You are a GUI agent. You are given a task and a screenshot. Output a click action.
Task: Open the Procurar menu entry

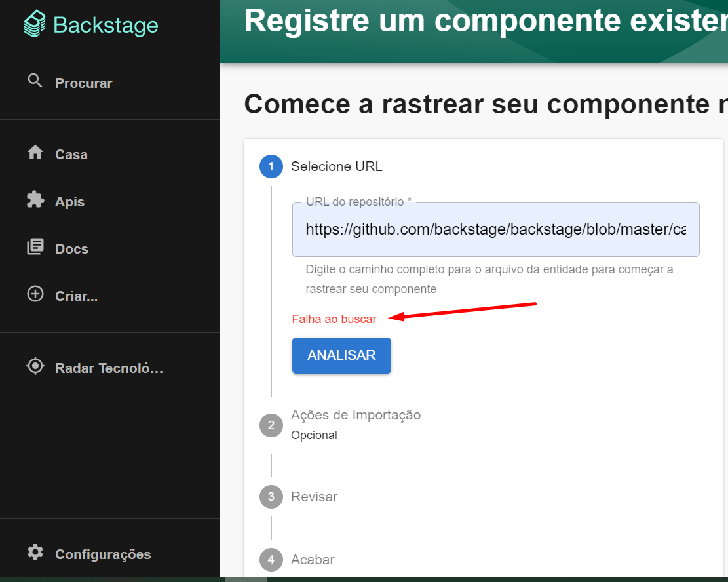click(x=84, y=83)
